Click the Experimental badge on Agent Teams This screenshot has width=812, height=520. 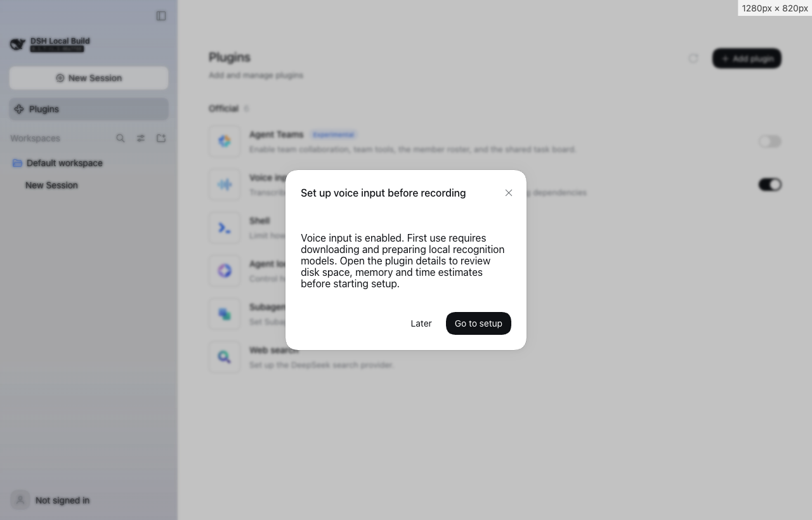click(x=334, y=134)
